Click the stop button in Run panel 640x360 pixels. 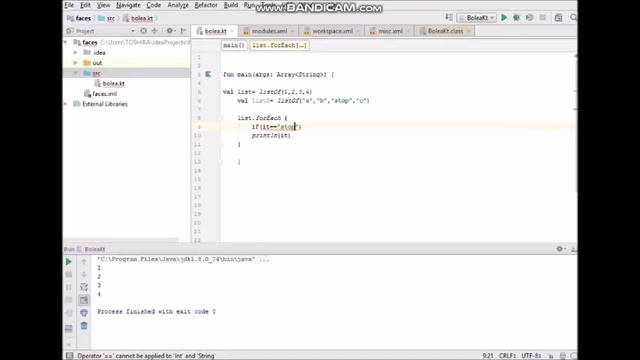pos(69,275)
